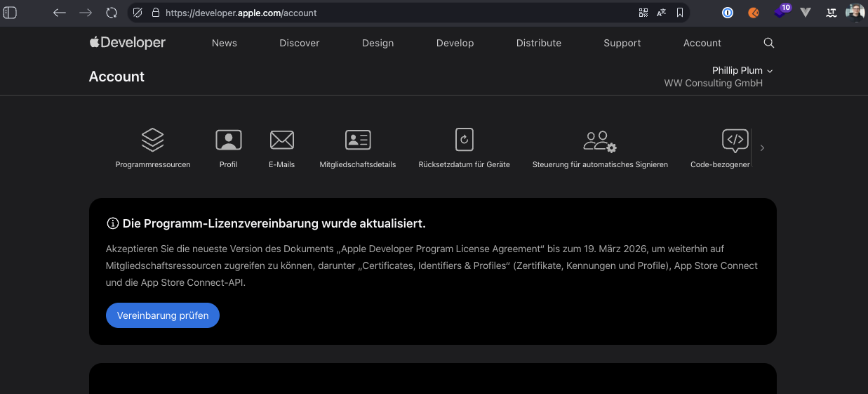Open the Programmressourcen icon
This screenshot has height=394, width=868.
point(152,140)
